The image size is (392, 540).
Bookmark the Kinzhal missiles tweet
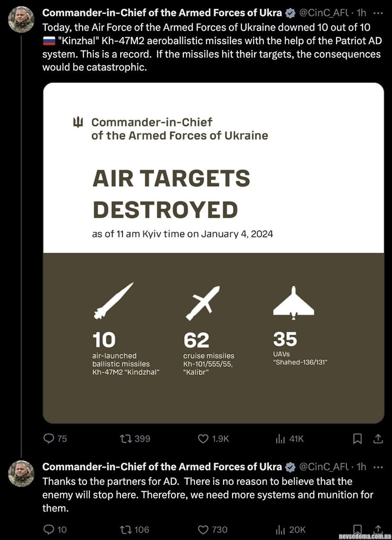(358, 439)
